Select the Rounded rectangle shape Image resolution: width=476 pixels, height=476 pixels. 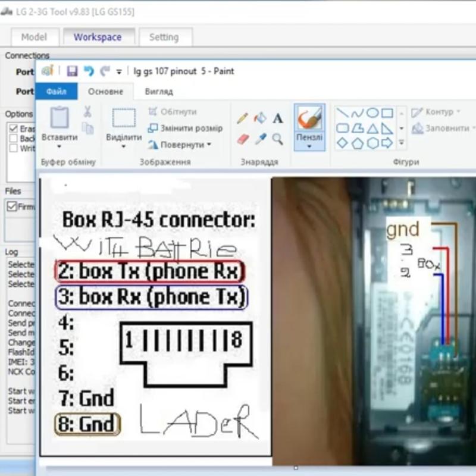pos(343,128)
